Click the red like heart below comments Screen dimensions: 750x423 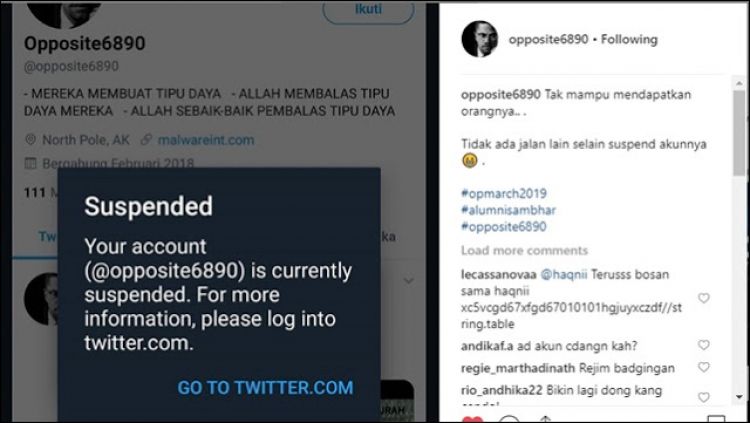472,419
